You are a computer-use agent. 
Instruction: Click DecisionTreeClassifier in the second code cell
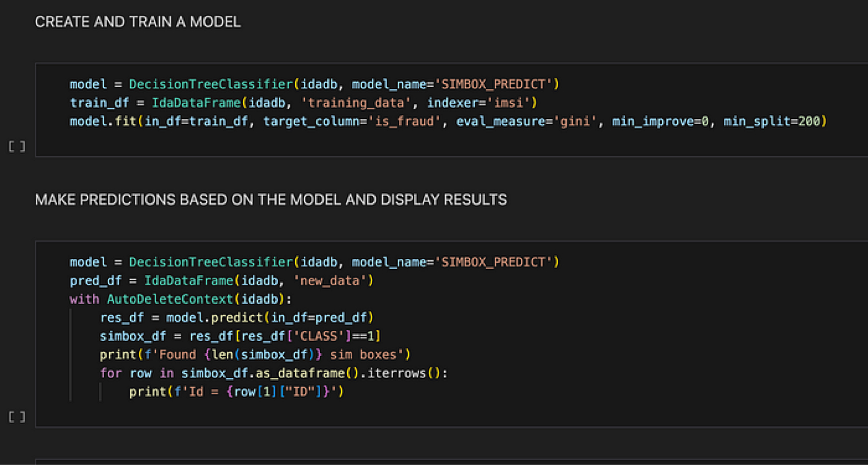click(211, 262)
